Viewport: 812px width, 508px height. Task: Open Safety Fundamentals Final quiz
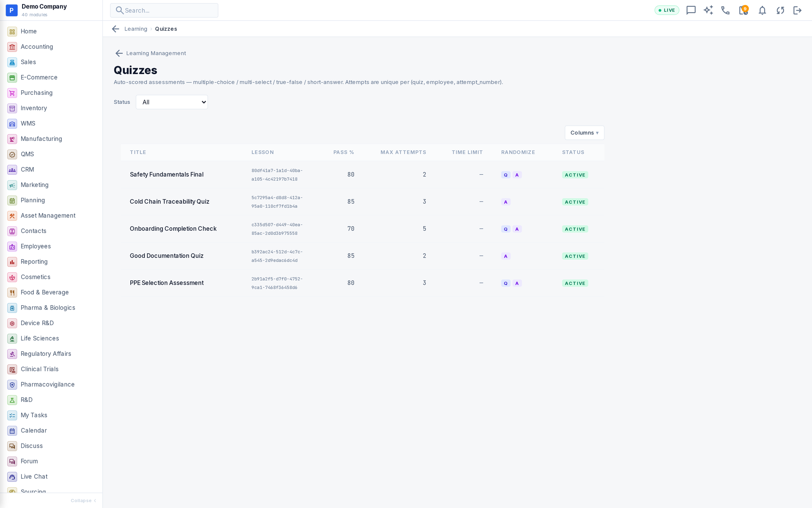pyautogui.click(x=166, y=175)
